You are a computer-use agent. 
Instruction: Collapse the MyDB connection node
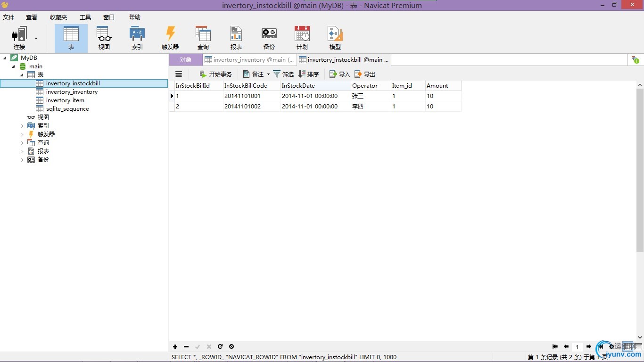pos(5,58)
